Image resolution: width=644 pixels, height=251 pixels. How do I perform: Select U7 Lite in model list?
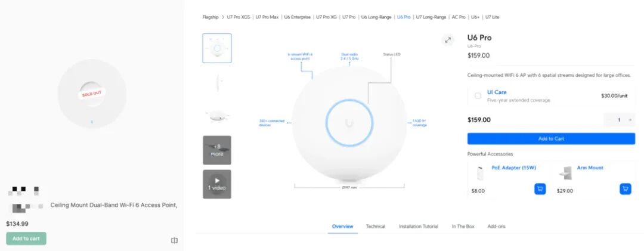[x=492, y=17]
